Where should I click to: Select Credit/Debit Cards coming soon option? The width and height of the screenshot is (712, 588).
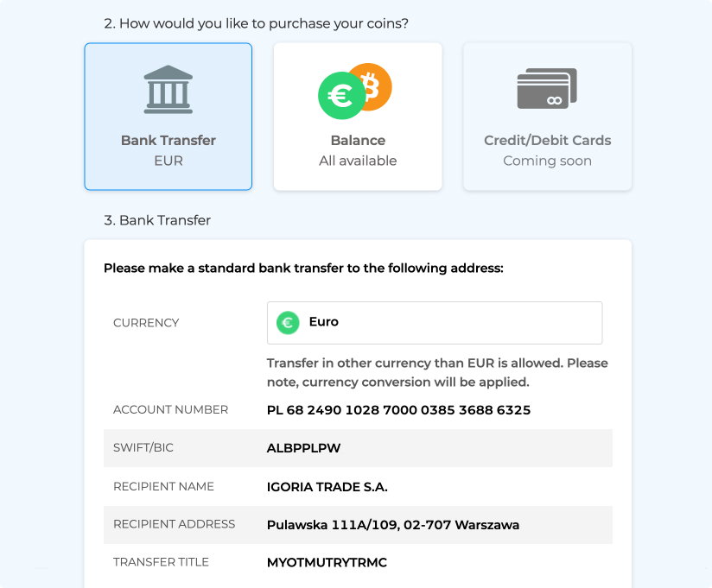click(x=547, y=117)
